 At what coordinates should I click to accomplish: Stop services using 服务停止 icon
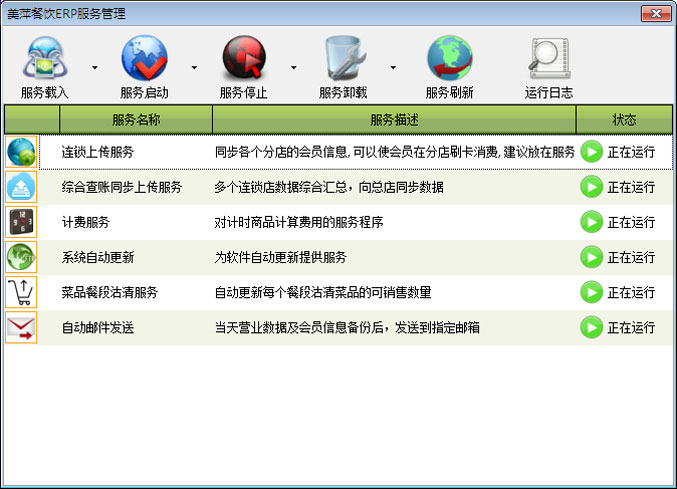[x=243, y=59]
